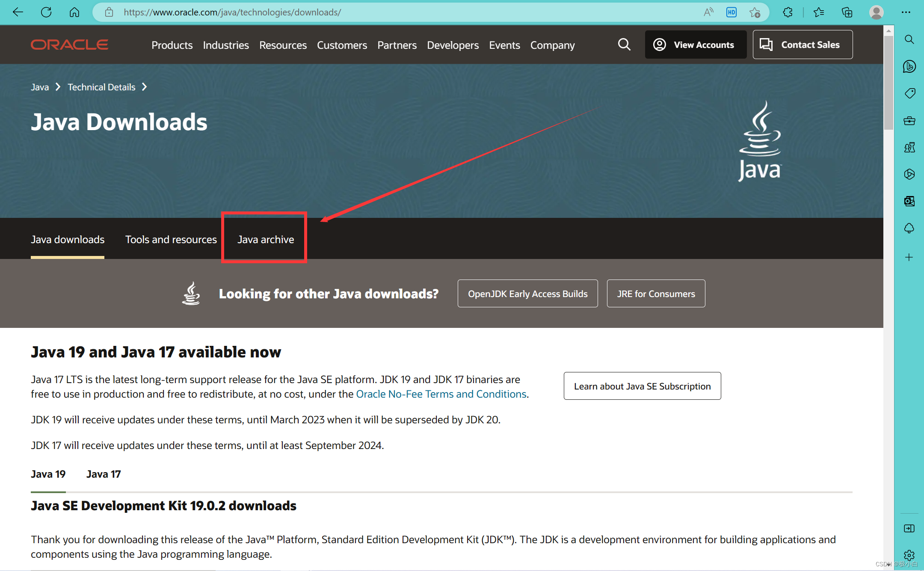Open Industries menu
924x571 pixels.
click(x=226, y=45)
